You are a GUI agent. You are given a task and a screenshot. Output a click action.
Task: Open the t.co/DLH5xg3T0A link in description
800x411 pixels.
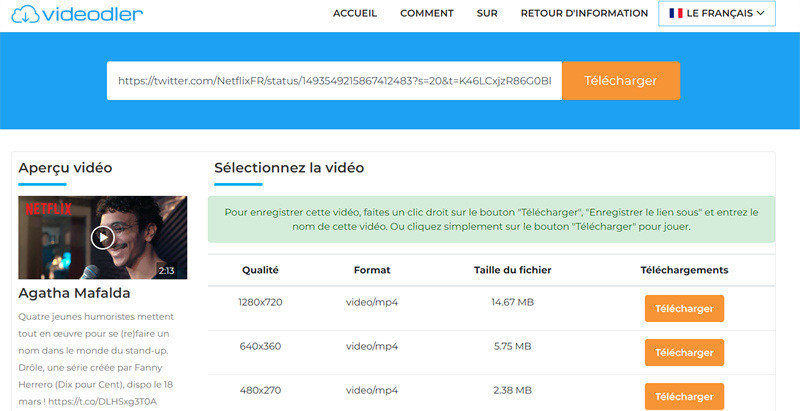103,401
